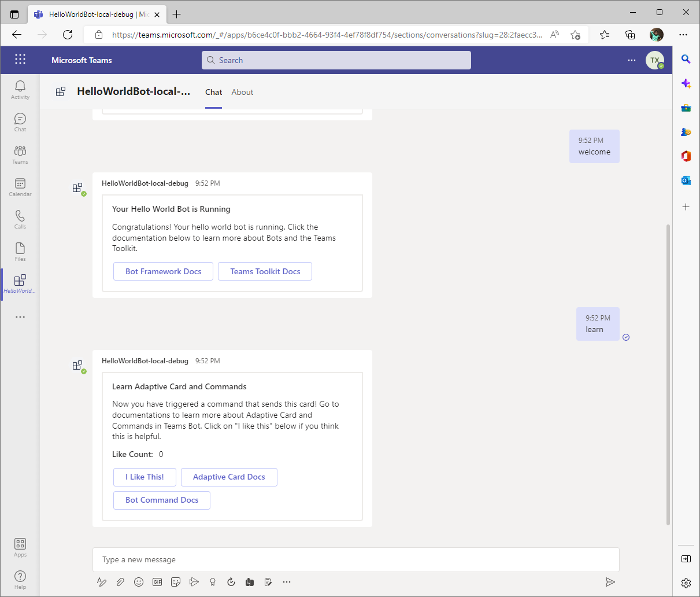The image size is (700, 597).
Task: Switch to the Chat tab
Action: pos(213,92)
